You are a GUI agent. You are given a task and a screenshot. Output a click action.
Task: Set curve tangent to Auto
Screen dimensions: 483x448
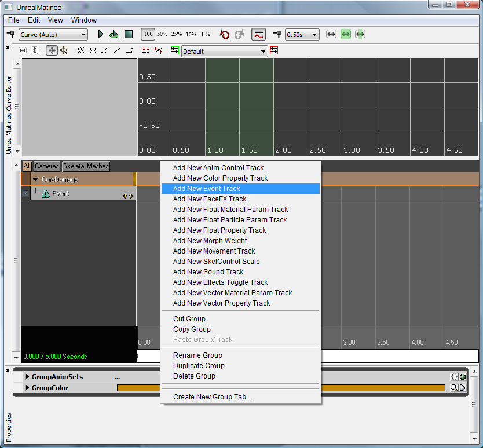[x=80, y=50]
